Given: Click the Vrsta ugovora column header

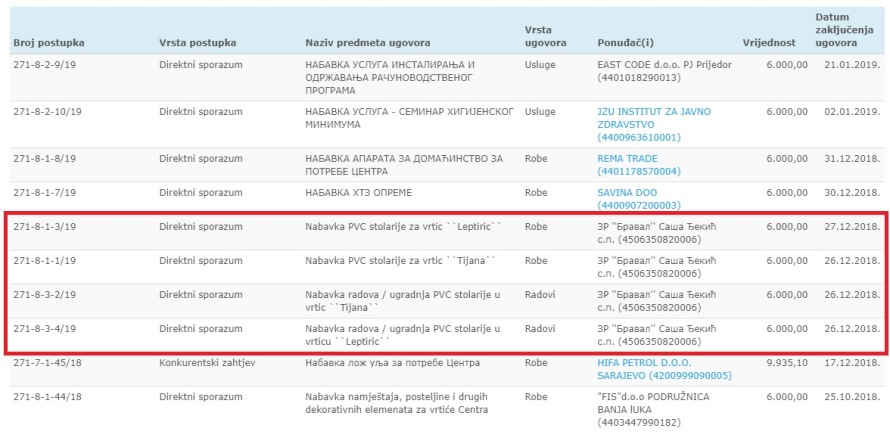Looking at the screenshot, I should [x=545, y=37].
